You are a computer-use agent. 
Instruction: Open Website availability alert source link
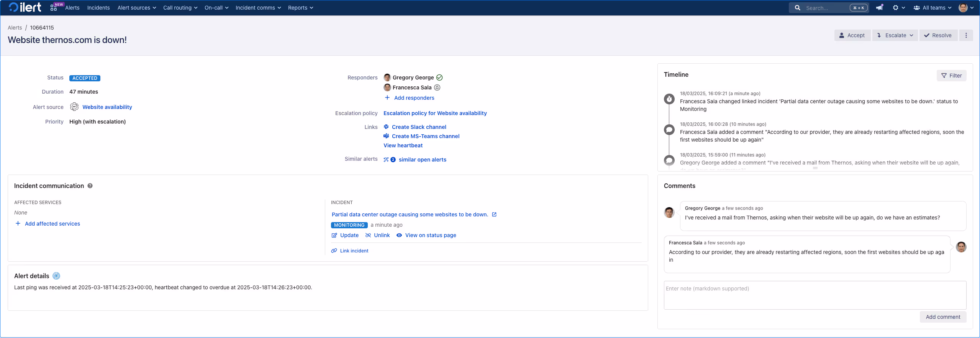point(107,107)
